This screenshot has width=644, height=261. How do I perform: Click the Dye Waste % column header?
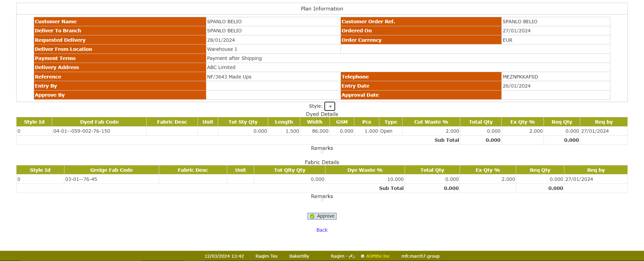pos(365,170)
